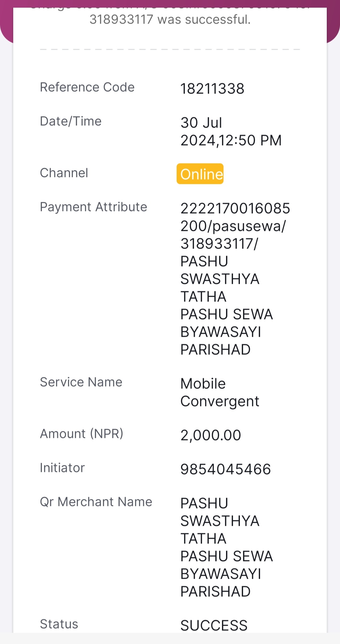Tap the Amount (NPR) label

pos(82,434)
